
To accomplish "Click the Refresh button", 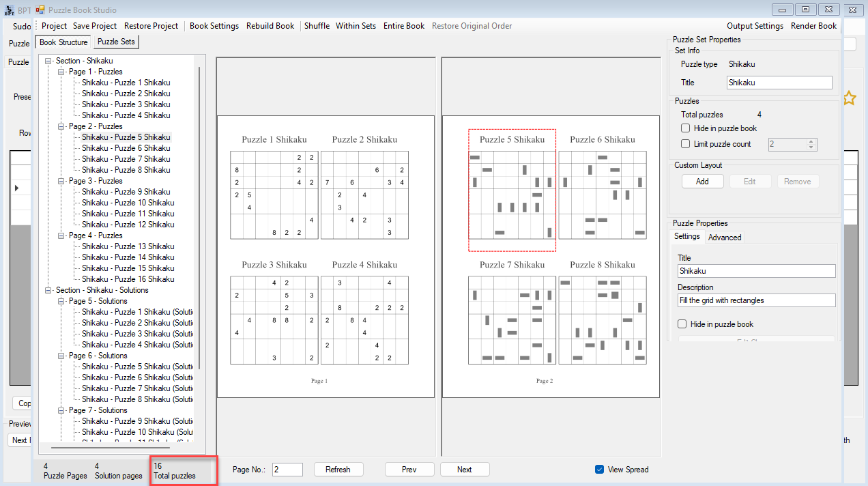I will point(338,470).
